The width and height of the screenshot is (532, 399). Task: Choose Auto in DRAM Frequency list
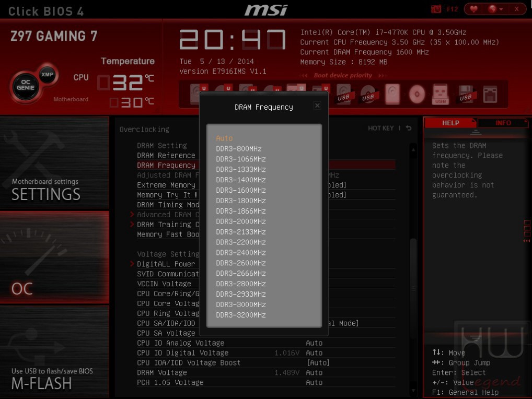point(224,138)
